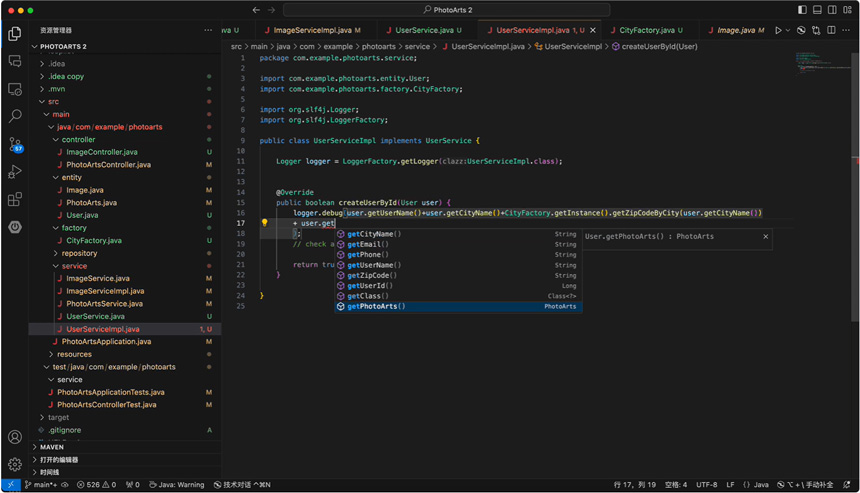Viewport: 860px width, 493px height.
Task: Expand the resources folder
Action: coord(126,354)
